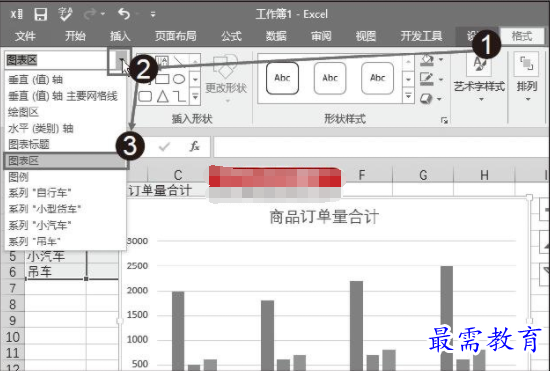Apply first Abc shape style with dark outline
The image size is (550, 371).
pyautogui.click(x=282, y=78)
